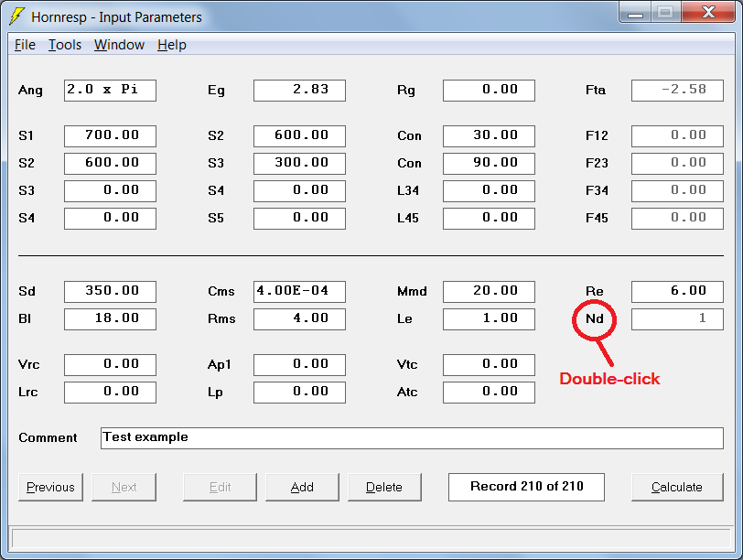Focus the L34 input field
The image size is (743, 560).
tap(489, 191)
